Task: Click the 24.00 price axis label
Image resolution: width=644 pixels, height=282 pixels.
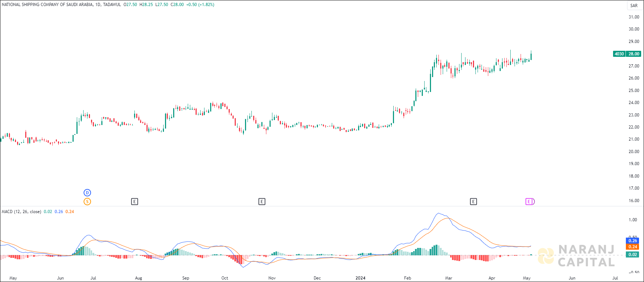Action: (634, 103)
